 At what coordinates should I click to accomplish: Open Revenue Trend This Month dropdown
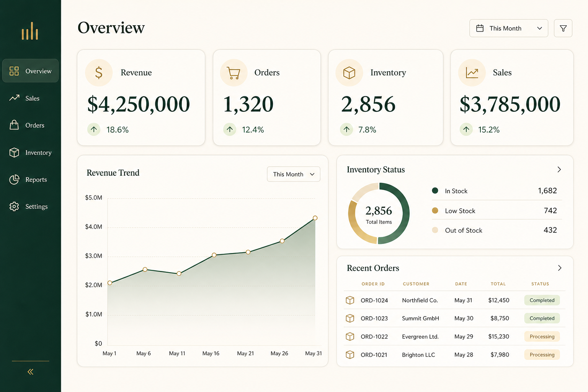[x=294, y=174]
